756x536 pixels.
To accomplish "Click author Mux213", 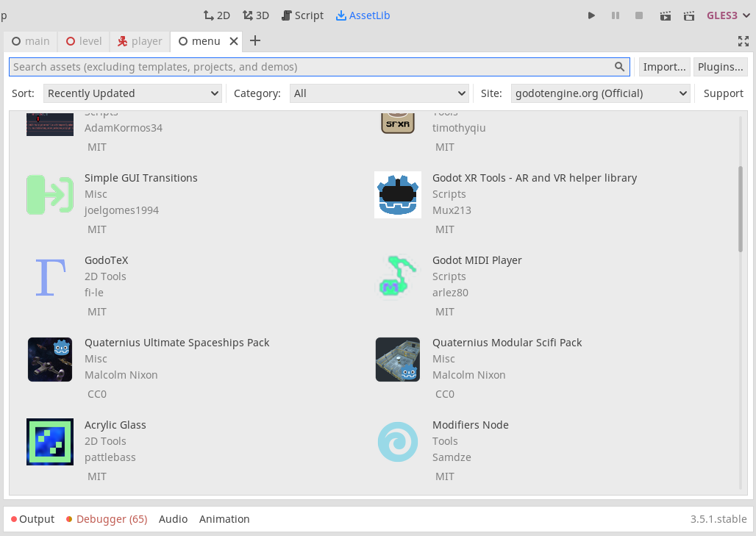I will tap(452, 210).
